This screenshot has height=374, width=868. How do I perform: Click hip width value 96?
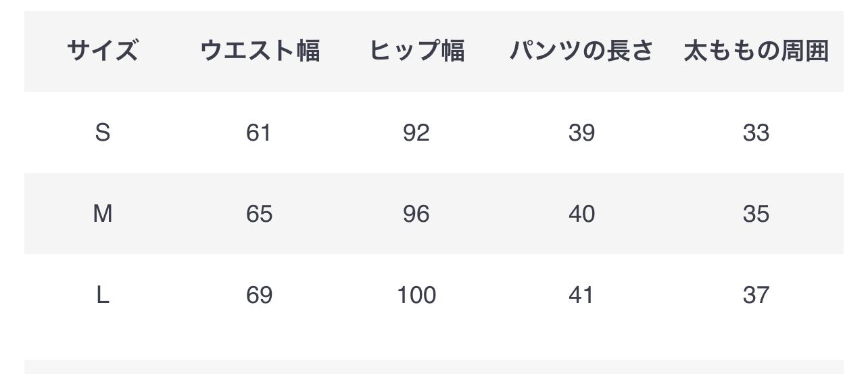click(416, 214)
